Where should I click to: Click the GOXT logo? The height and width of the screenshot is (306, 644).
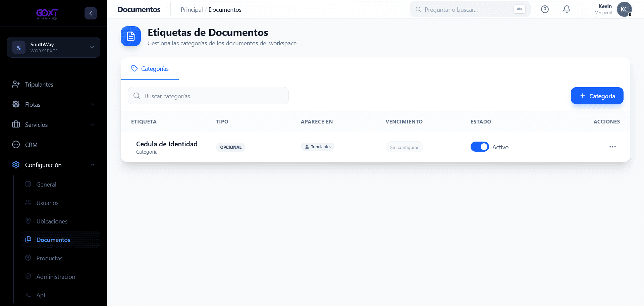pos(47,13)
